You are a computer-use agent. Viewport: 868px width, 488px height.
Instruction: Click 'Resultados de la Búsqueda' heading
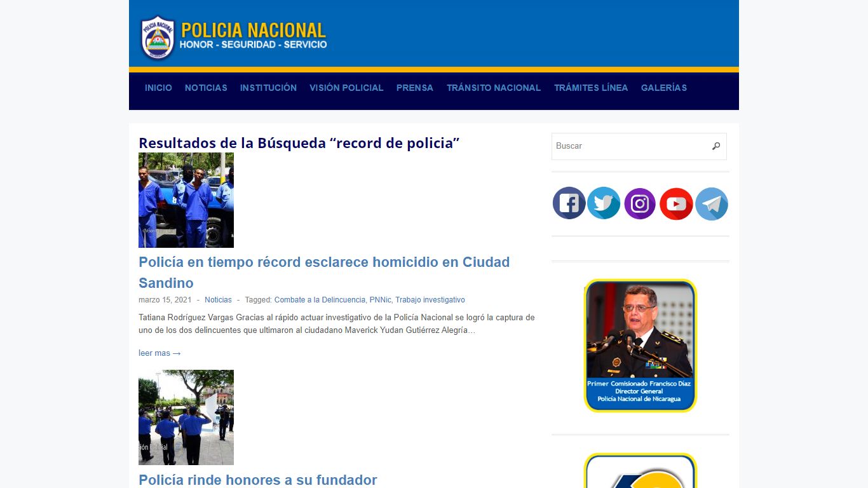pos(299,143)
